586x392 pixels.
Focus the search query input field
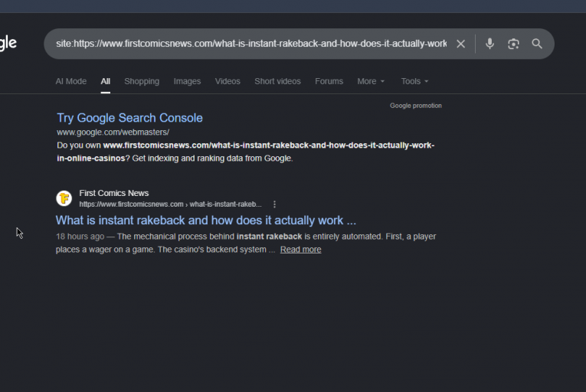tap(251, 44)
